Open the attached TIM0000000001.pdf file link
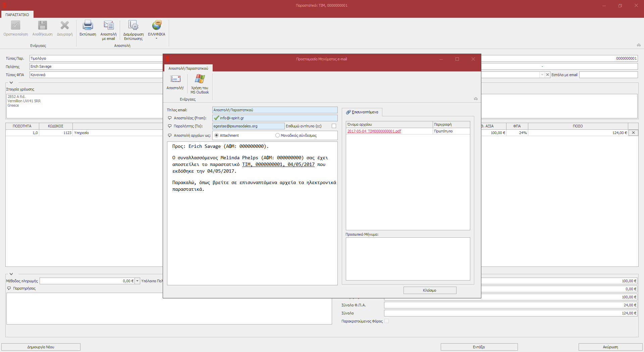The image size is (644, 352). click(374, 131)
